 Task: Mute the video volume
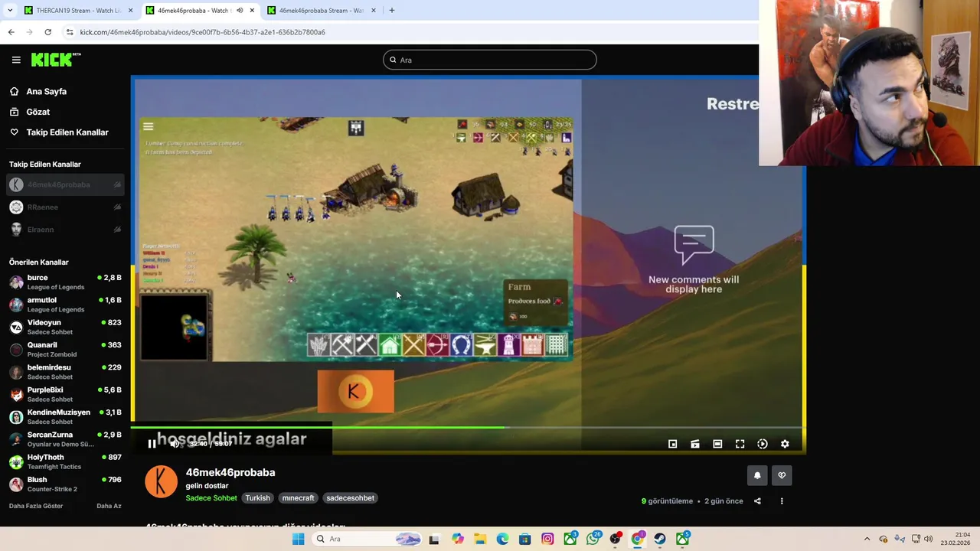click(175, 444)
